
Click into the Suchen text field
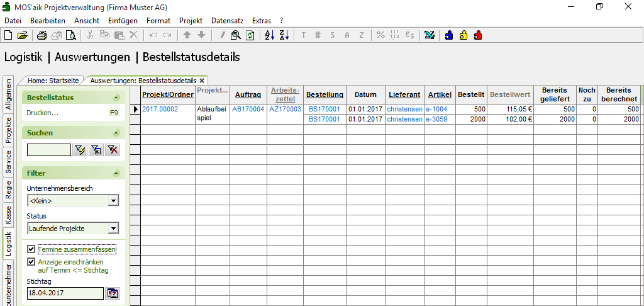(x=48, y=150)
